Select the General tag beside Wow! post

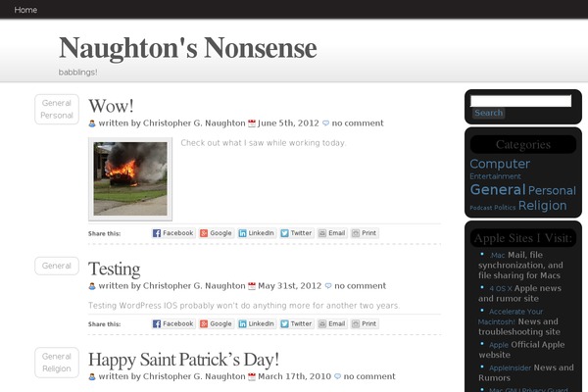[57, 103]
